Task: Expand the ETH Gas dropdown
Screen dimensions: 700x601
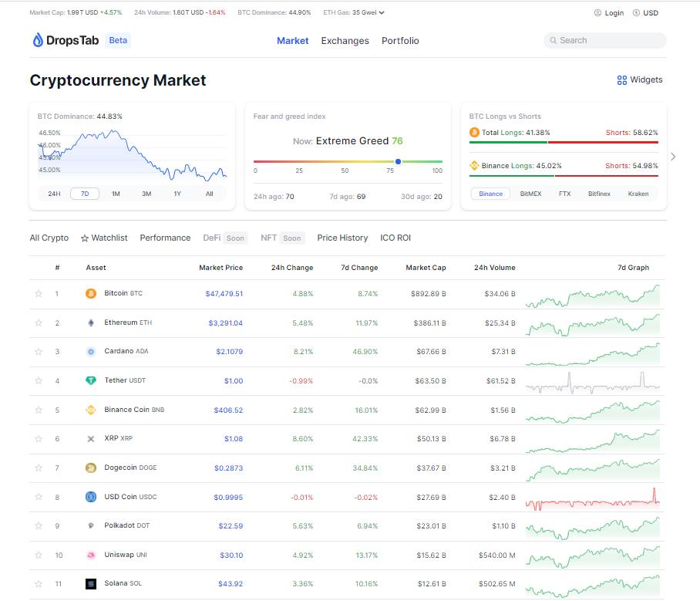Action: [x=382, y=13]
